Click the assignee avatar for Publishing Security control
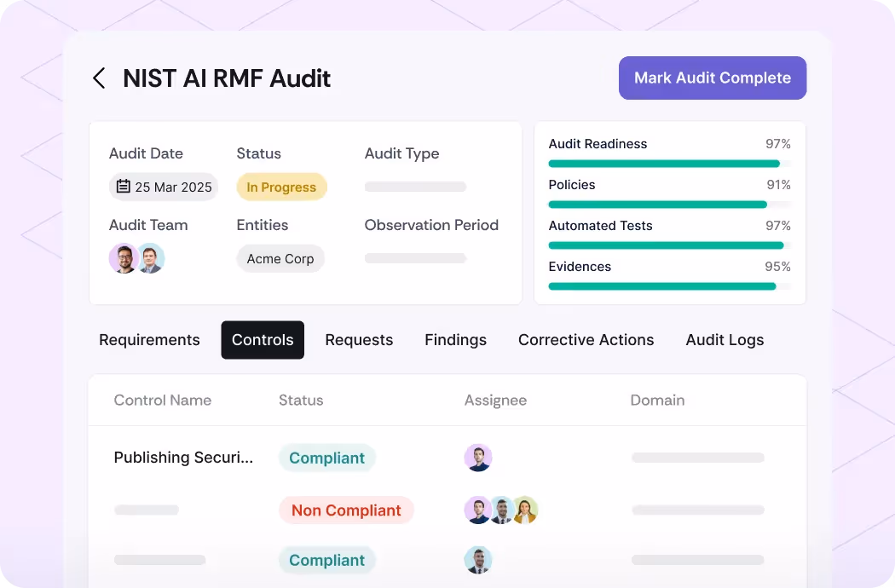The width and height of the screenshot is (895, 588). (x=478, y=458)
